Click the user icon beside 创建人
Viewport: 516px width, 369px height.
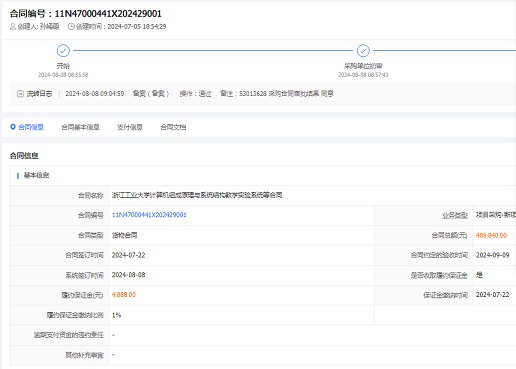[13, 26]
